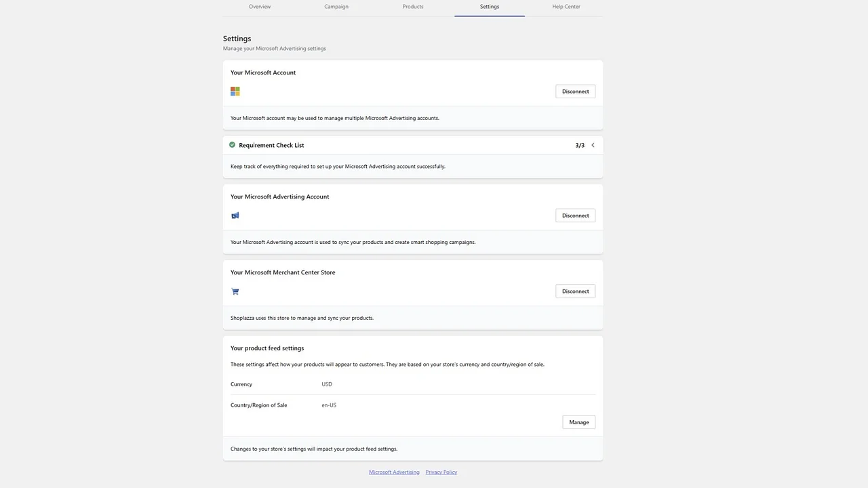Collapse the Requirement Check List section
Viewport: 868px width, 488px height.
click(x=593, y=144)
